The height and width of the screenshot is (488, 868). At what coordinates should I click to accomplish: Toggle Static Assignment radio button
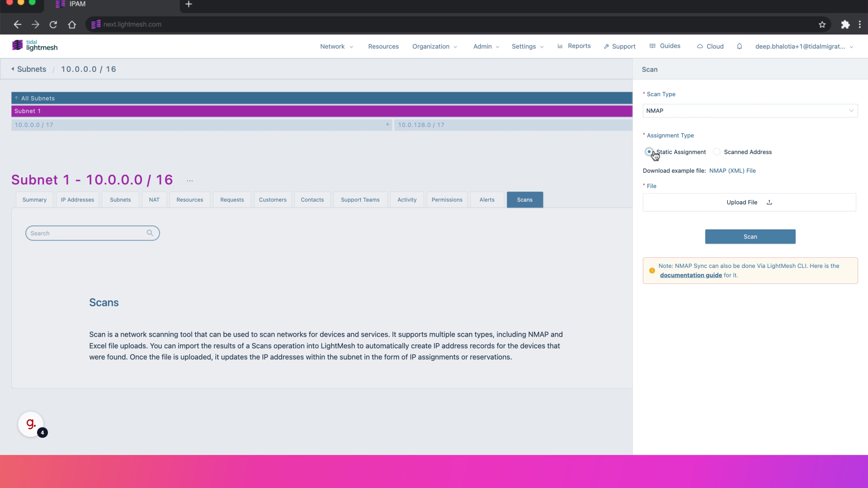(x=650, y=151)
